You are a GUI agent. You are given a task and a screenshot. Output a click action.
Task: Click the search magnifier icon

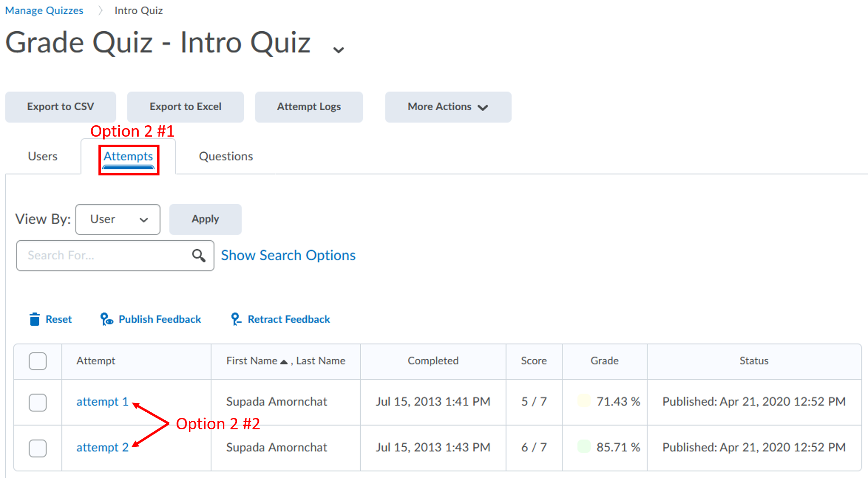click(199, 255)
